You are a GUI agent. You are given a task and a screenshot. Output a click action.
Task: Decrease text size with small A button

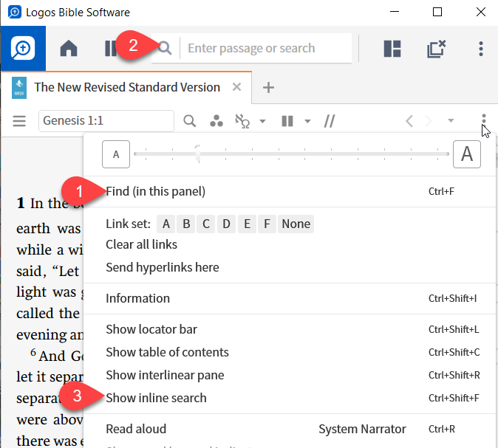116,154
